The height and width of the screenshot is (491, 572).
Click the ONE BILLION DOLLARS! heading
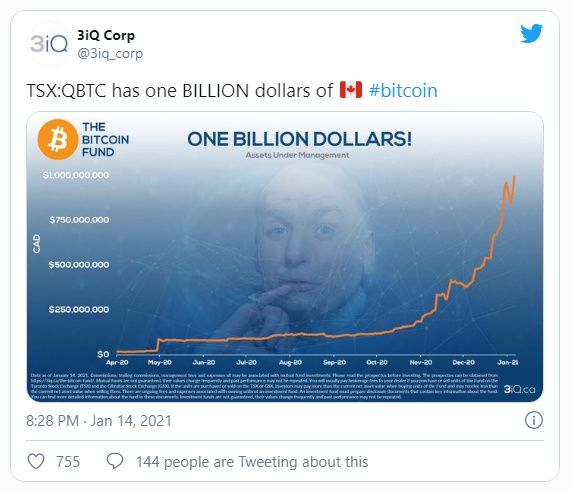tap(299, 139)
